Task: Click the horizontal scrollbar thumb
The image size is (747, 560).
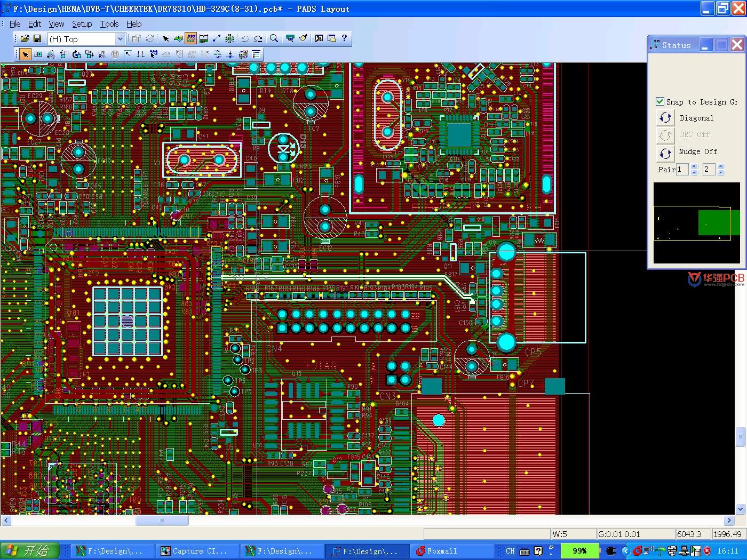Action: (162, 520)
